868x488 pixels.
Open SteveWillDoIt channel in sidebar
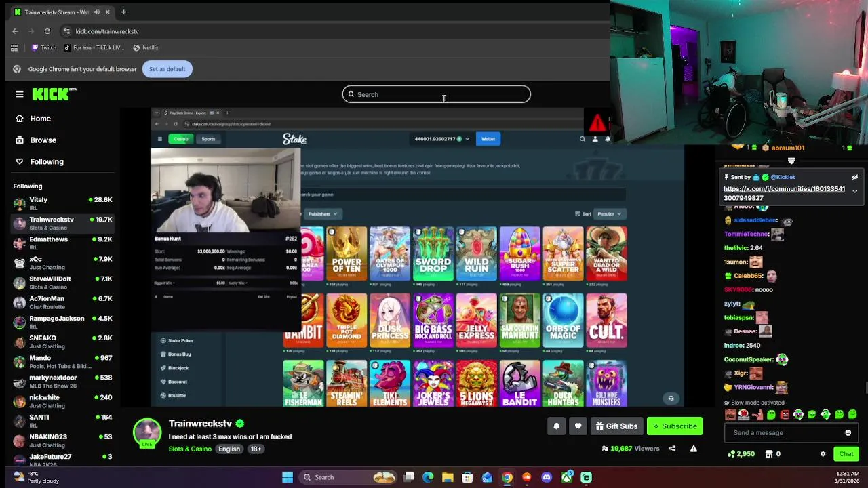click(62, 283)
